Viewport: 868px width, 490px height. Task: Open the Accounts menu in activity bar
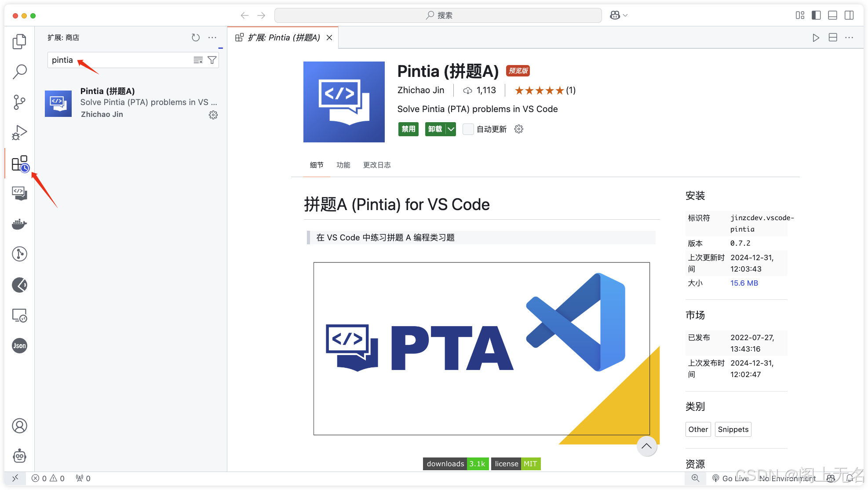(x=19, y=425)
